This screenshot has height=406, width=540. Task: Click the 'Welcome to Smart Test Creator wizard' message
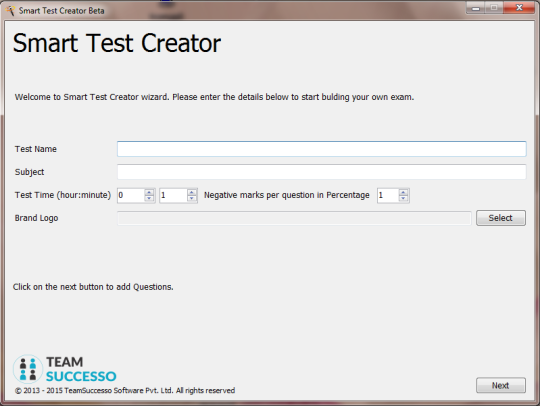pyautogui.click(x=214, y=97)
